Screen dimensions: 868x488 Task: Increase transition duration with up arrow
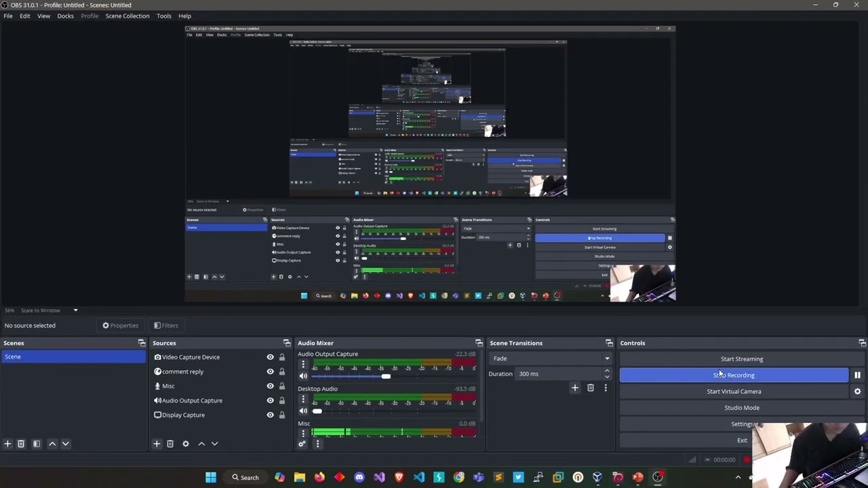pyautogui.click(x=607, y=371)
